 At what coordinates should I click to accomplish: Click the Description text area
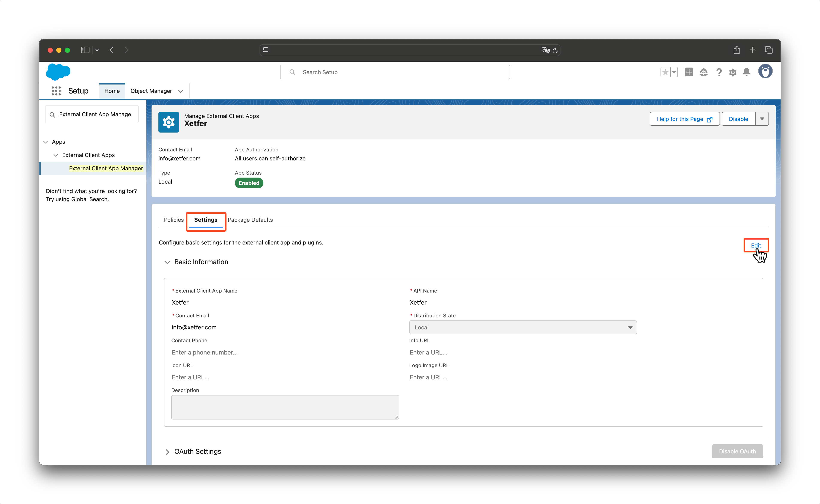click(x=285, y=407)
